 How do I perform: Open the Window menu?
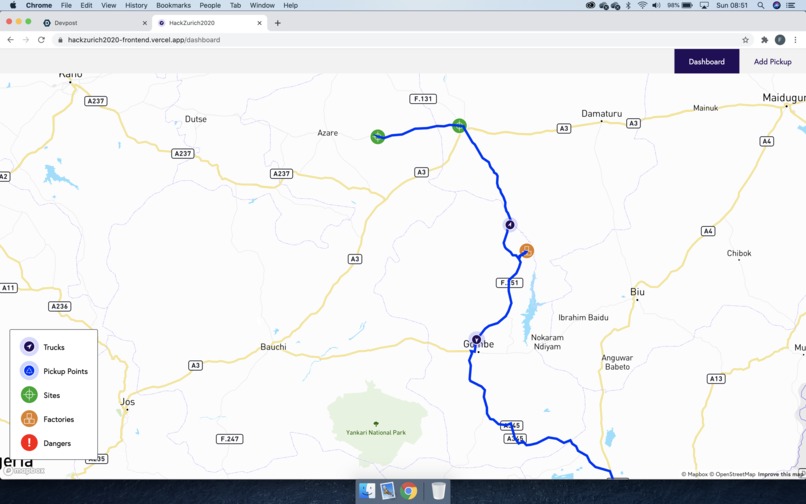point(262,5)
